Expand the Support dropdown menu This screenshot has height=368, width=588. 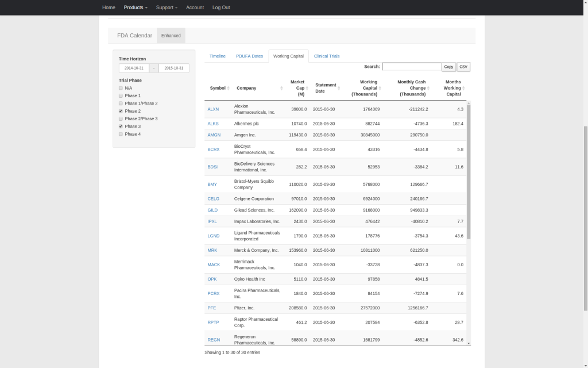coord(167,7)
